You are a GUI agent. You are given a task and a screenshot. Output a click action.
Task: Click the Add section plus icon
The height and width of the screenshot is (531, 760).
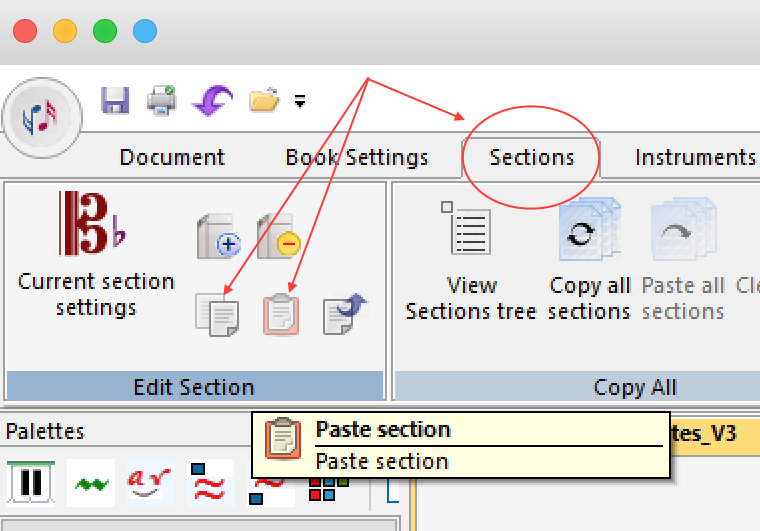coord(218,236)
